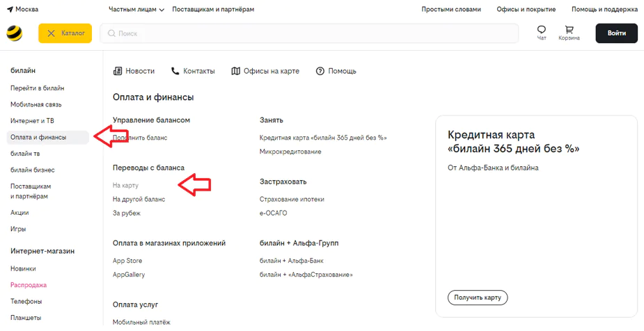The image size is (644, 331).
Task: Select Интернет и ТВ in the sidebar
Action: tap(32, 121)
